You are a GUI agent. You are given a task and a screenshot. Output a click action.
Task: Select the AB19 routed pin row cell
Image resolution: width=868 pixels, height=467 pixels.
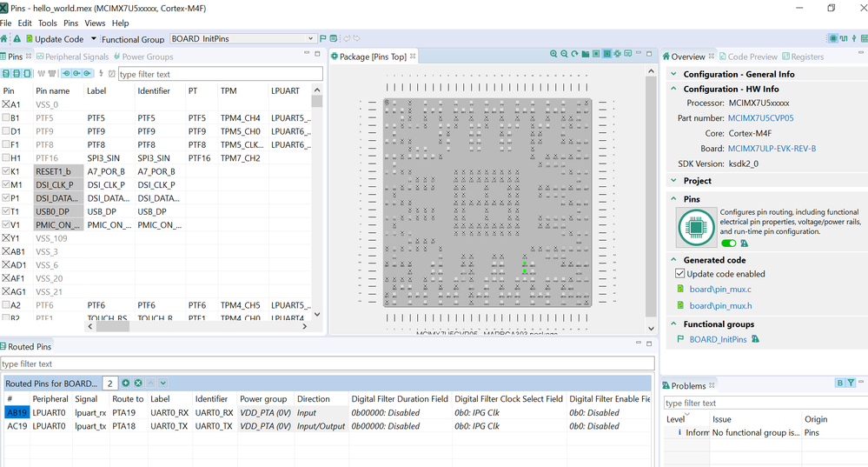point(17,412)
